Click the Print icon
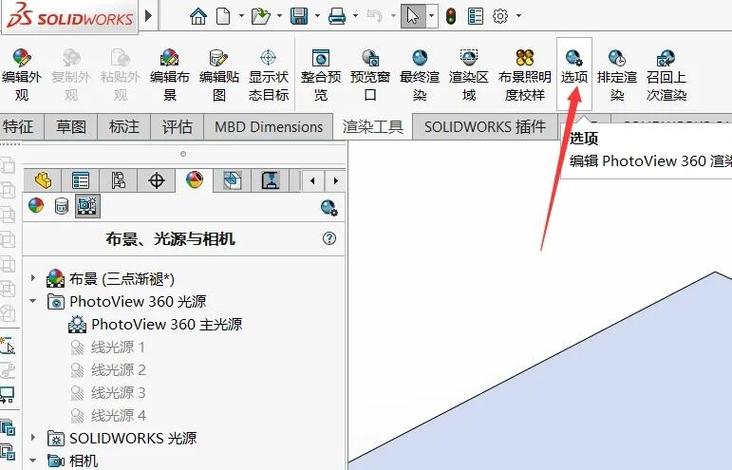 coord(337,16)
